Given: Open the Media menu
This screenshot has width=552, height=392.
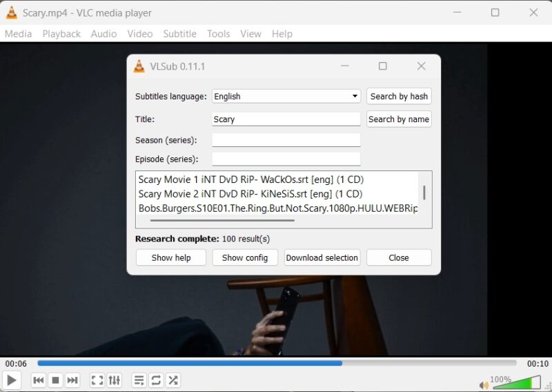Looking at the screenshot, I should (19, 34).
